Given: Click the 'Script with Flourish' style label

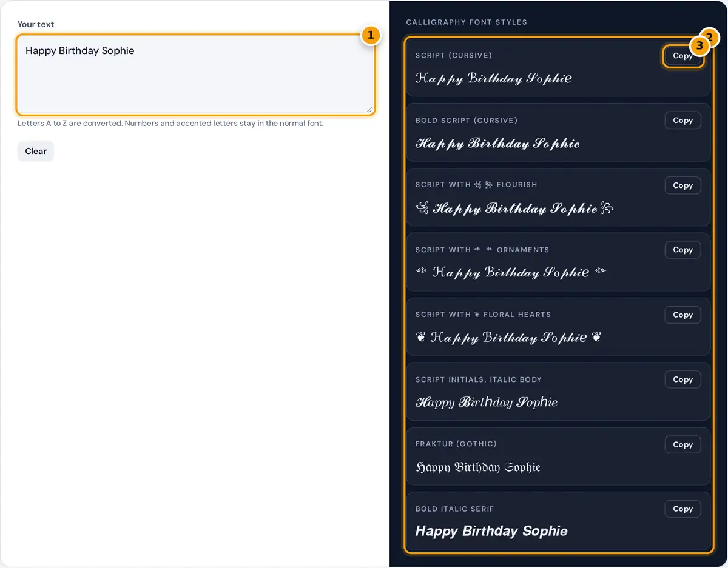Looking at the screenshot, I should click(x=476, y=185).
